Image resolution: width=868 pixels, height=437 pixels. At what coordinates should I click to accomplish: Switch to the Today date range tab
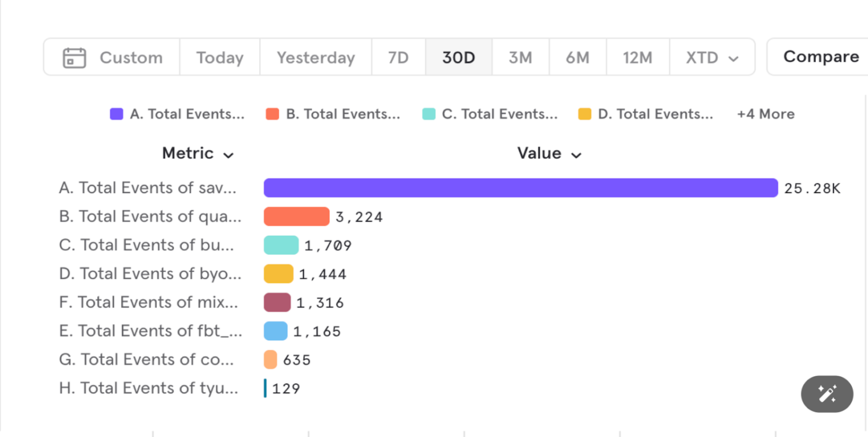[x=219, y=57]
